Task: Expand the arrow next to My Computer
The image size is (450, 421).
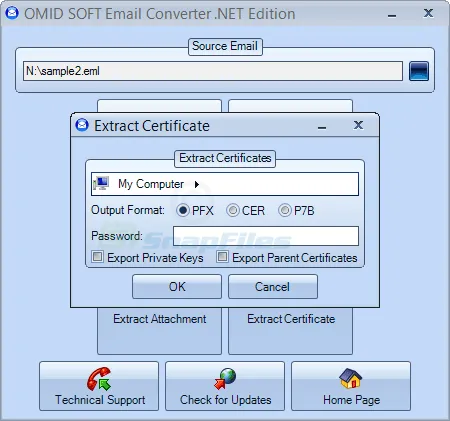Action: coord(197,184)
